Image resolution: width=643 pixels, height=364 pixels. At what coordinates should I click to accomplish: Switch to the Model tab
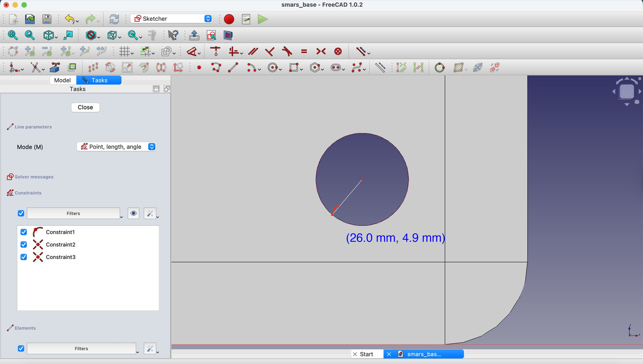[x=62, y=80]
